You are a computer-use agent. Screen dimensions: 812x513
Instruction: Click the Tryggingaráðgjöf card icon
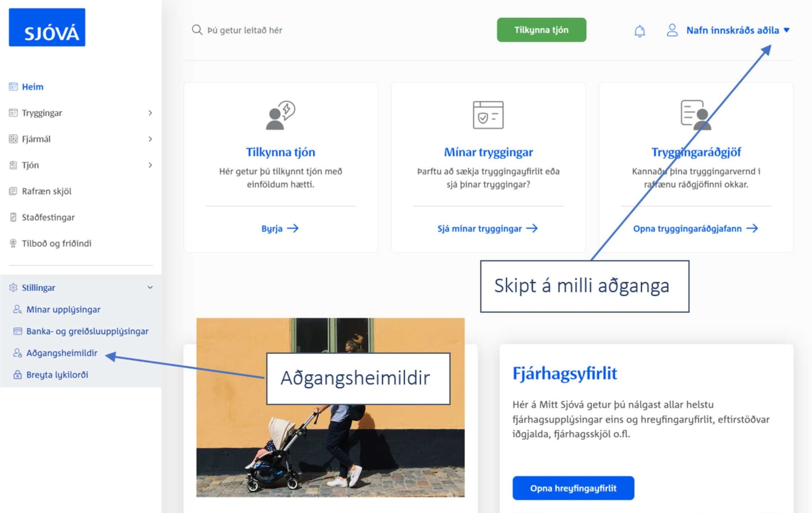pyautogui.click(x=696, y=115)
